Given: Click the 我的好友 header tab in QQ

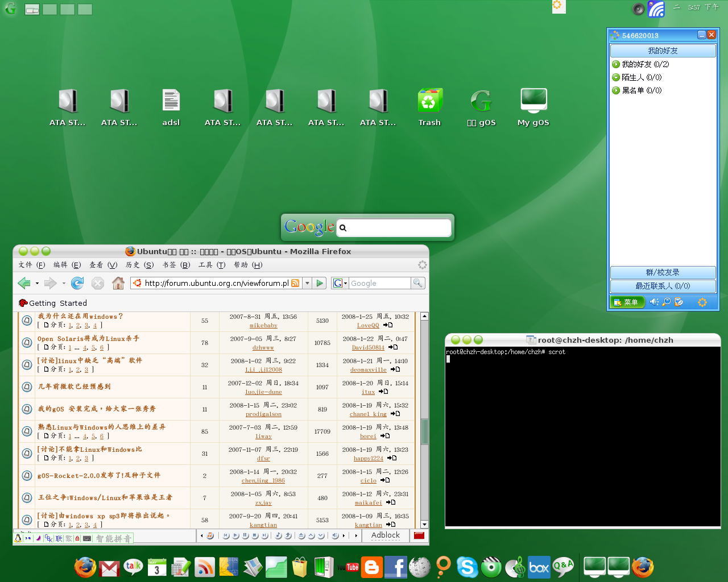Looking at the screenshot, I should (663, 51).
